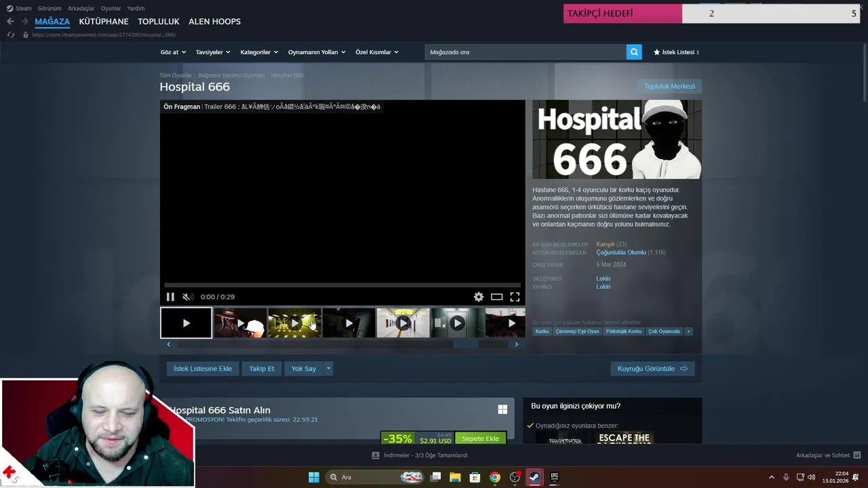Image resolution: width=868 pixels, height=488 pixels.
Task: Click the store search magnifier button
Action: pyautogui.click(x=634, y=52)
